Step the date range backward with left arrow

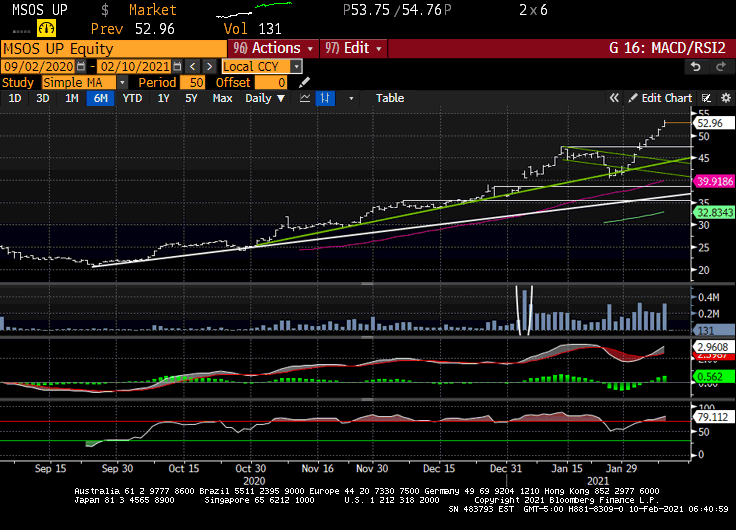[192, 66]
